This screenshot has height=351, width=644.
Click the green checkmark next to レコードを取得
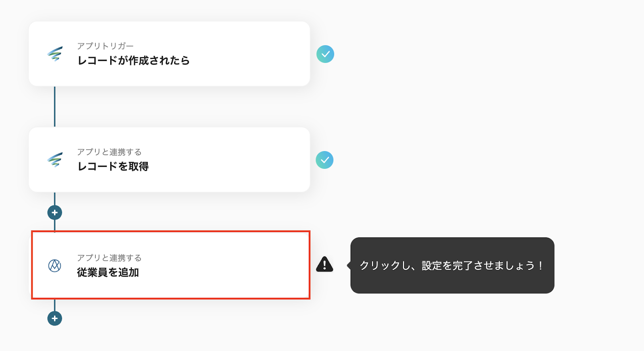click(x=324, y=160)
